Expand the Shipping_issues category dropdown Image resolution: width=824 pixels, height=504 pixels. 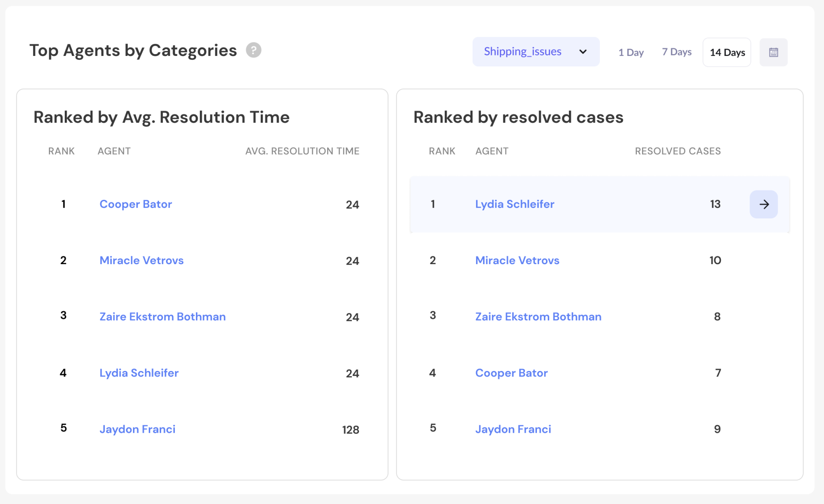(535, 52)
